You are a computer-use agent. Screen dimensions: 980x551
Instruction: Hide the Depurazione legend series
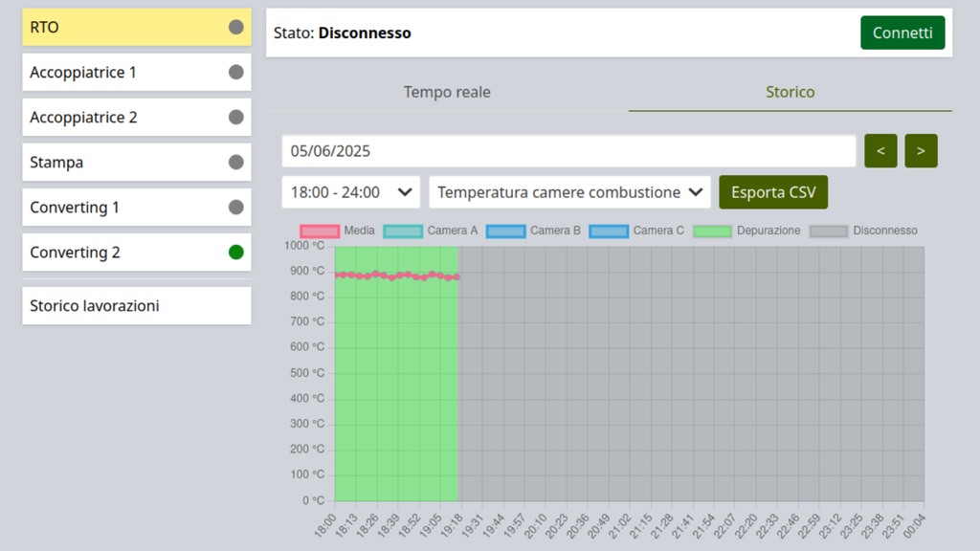[x=746, y=231]
